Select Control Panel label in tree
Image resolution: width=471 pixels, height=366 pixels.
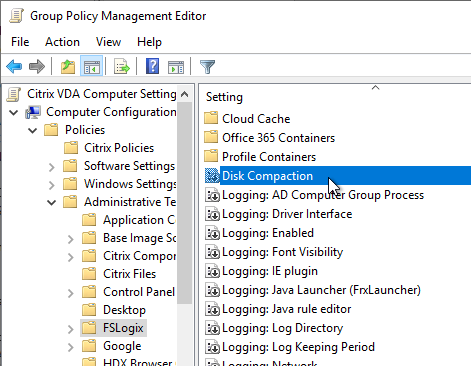pyautogui.click(x=139, y=292)
